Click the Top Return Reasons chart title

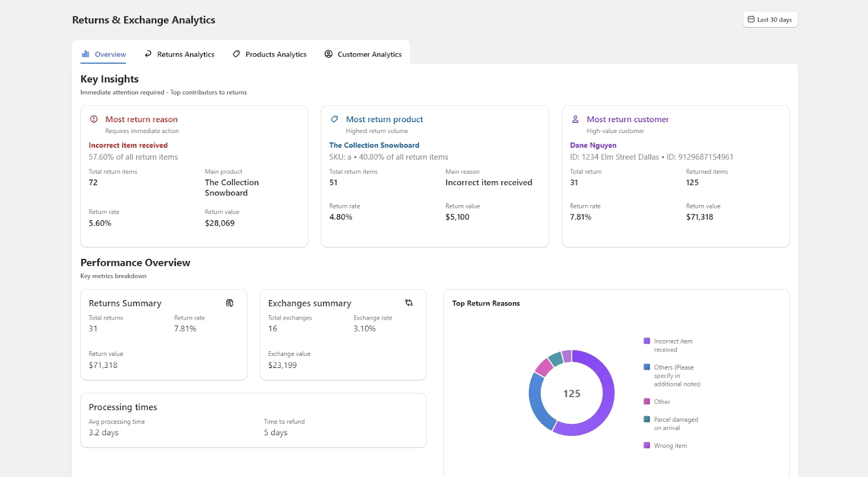click(486, 303)
